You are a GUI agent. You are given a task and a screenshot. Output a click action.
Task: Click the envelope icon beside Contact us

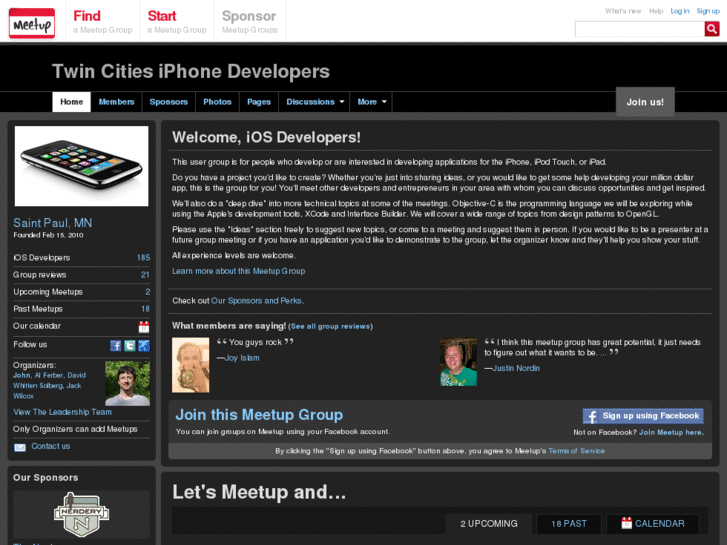coord(20,447)
